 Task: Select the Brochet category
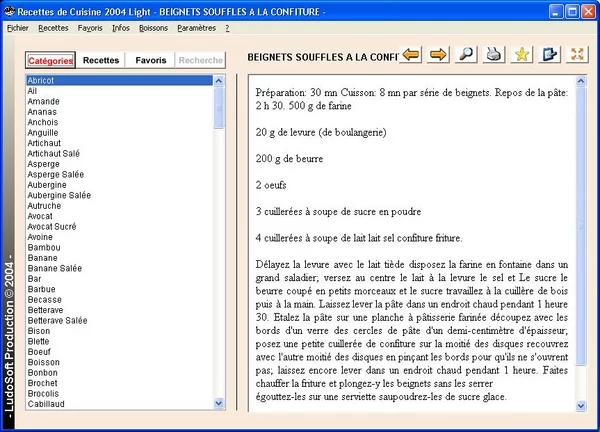[119, 383]
